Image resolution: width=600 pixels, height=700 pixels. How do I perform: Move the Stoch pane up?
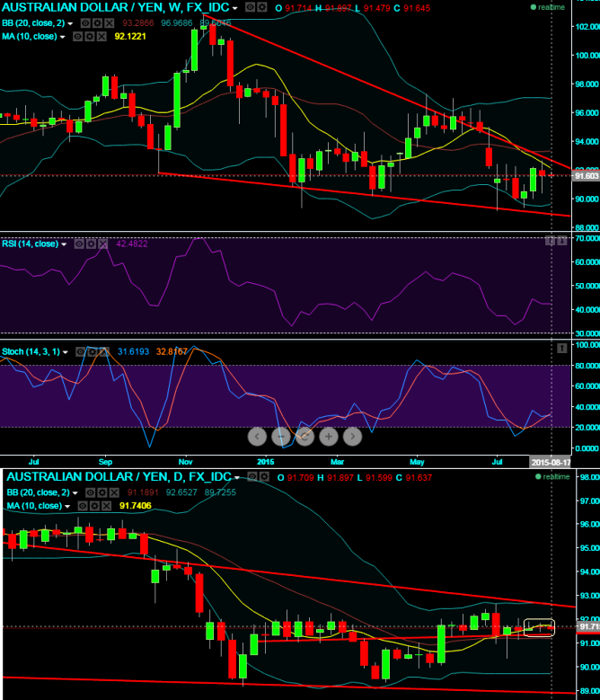point(562,348)
